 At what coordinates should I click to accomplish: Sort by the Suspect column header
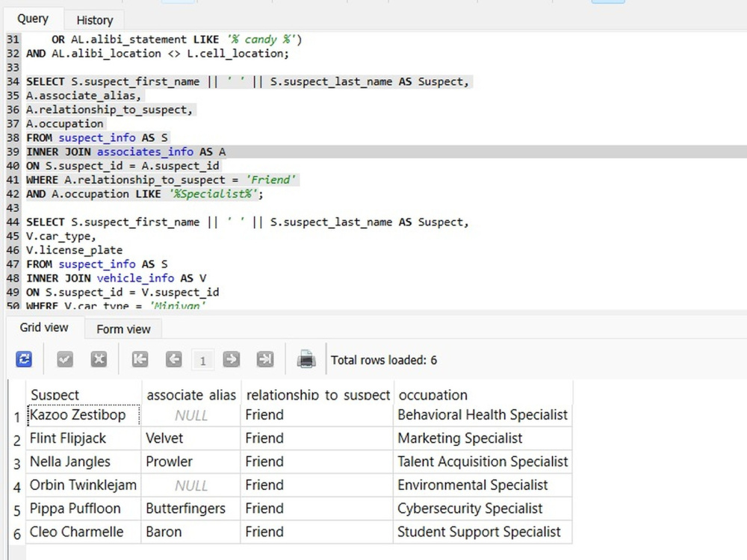pos(84,394)
